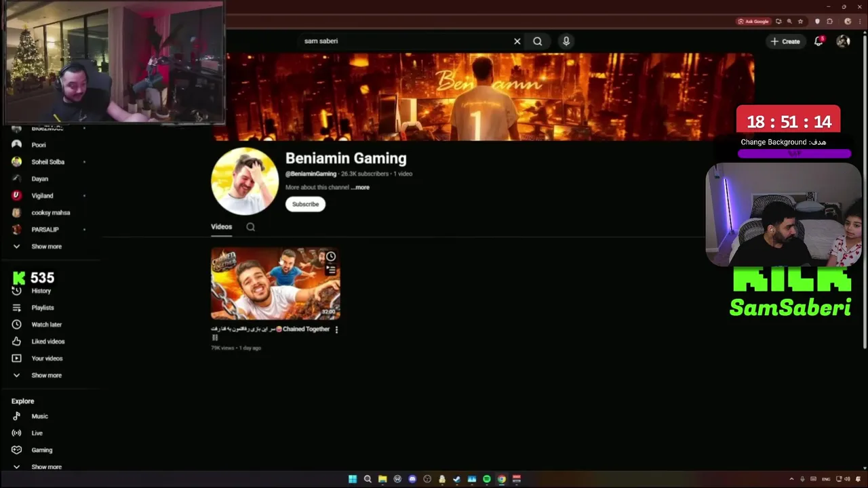The height and width of the screenshot is (488, 868).
Task: Open Discord from the taskbar
Action: (412, 479)
